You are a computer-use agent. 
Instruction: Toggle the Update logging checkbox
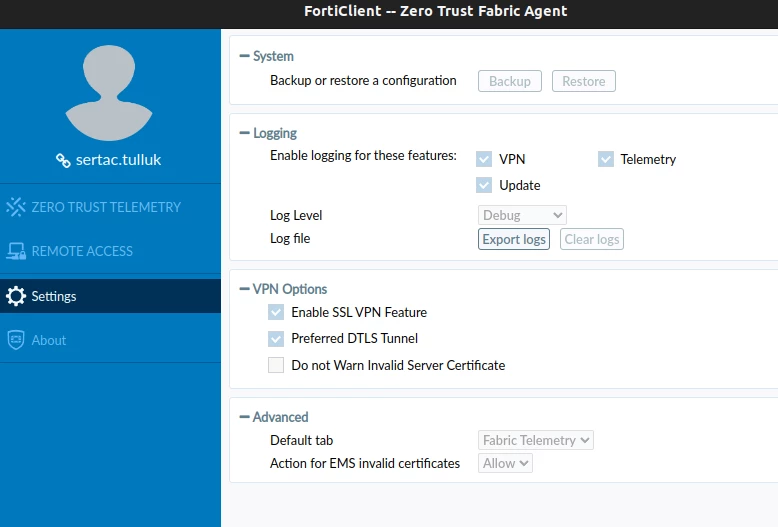click(484, 185)
